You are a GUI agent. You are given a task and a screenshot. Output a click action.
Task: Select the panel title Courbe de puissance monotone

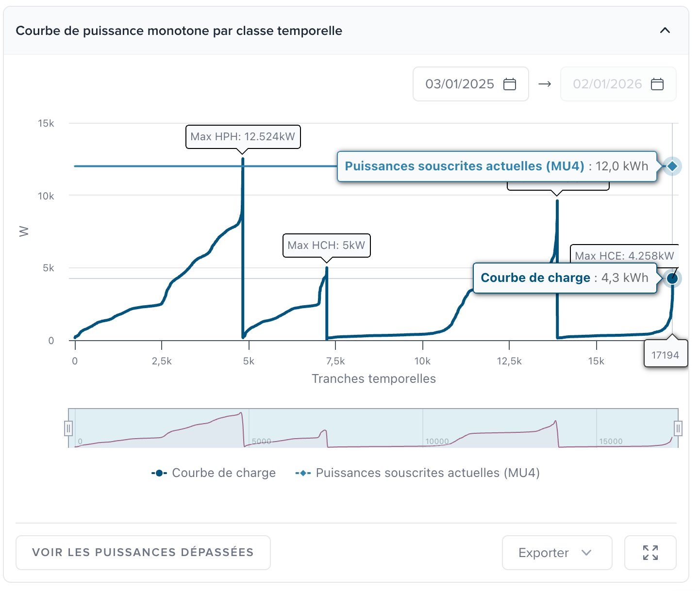click(179, 30)
